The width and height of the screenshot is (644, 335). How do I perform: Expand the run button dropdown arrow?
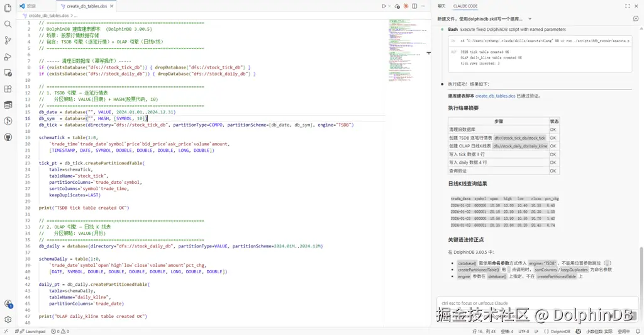(389, 6)
